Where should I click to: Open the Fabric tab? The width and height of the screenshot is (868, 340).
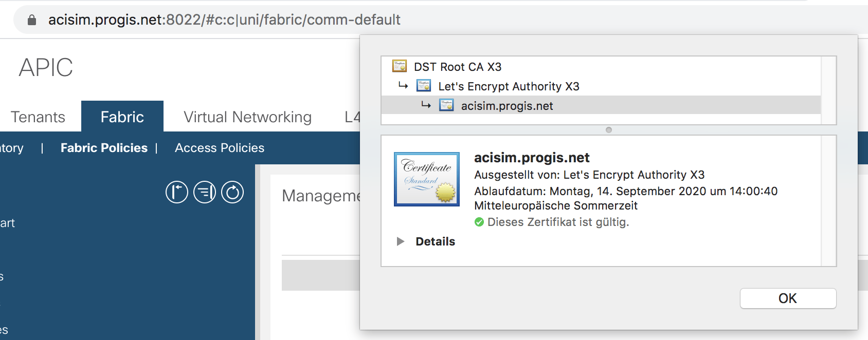(x=122, y=117)
